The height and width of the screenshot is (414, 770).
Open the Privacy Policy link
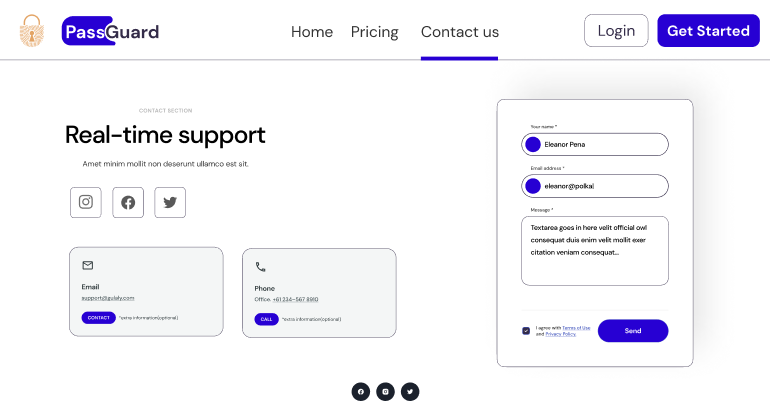coord(560,334)
